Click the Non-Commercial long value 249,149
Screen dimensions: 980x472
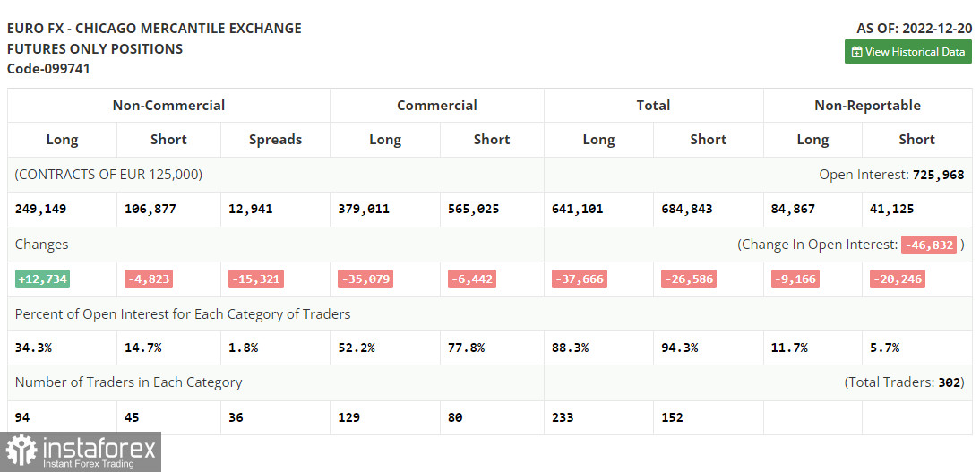point(40,209)
